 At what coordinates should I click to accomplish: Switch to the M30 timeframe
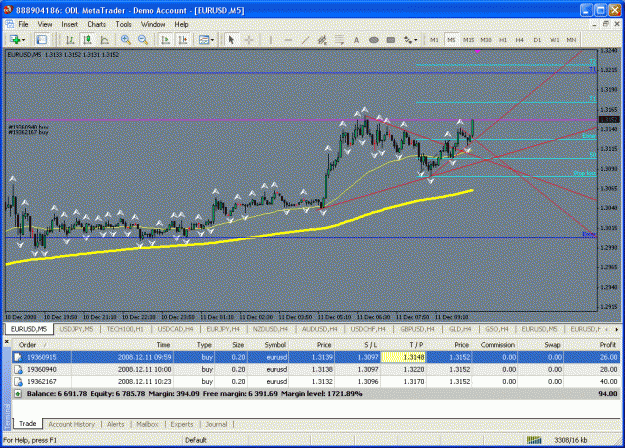point(485,40)
